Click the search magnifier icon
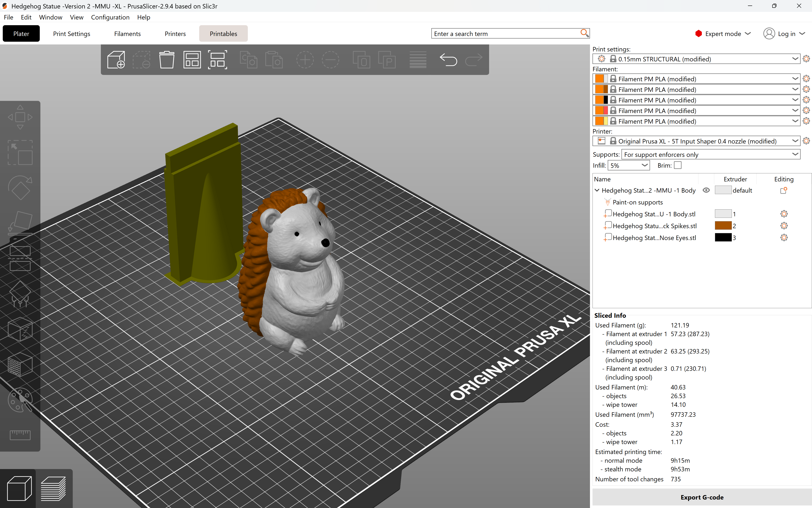The height and width of the screenshot is (508, 812). (x=584, y=33)
